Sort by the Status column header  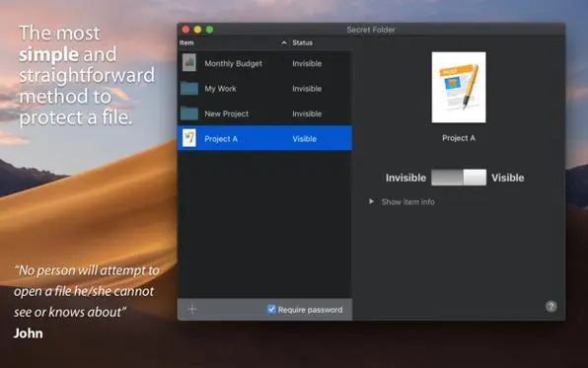(302, 42)
